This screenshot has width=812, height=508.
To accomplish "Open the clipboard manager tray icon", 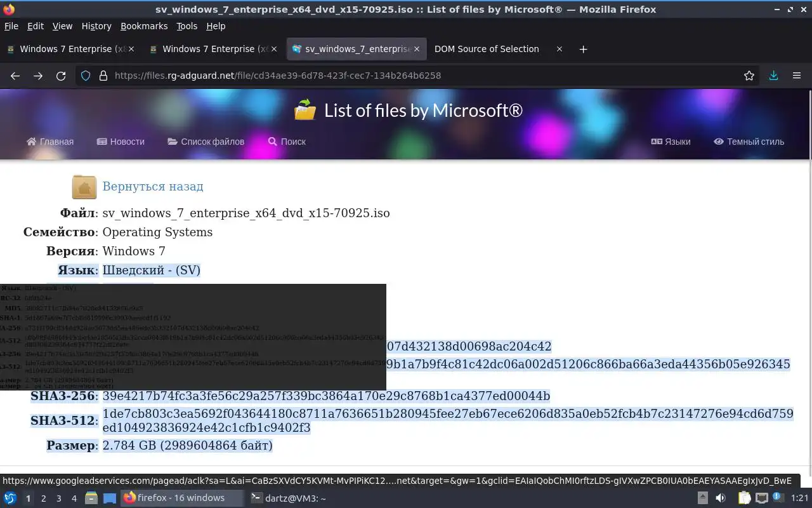I will (x=744, y=498).
